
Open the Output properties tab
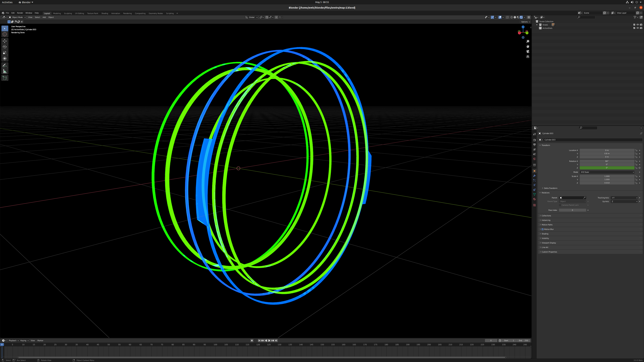[534, 145]
